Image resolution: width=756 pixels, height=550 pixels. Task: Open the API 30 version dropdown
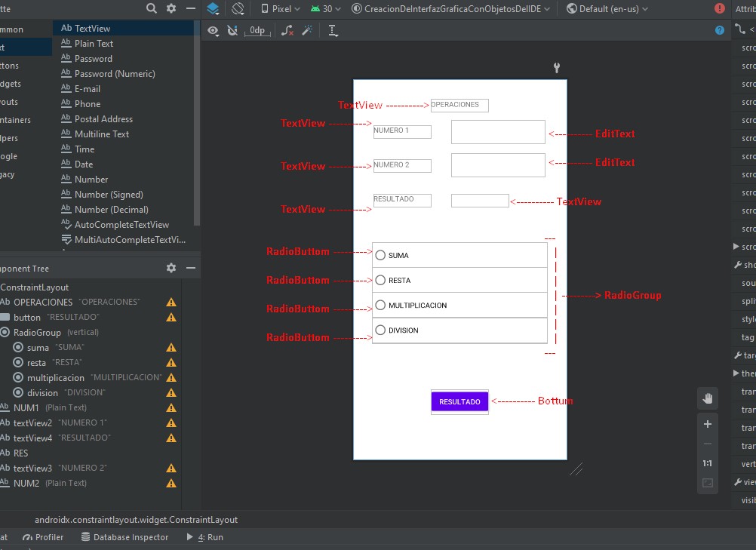point(326,9)
